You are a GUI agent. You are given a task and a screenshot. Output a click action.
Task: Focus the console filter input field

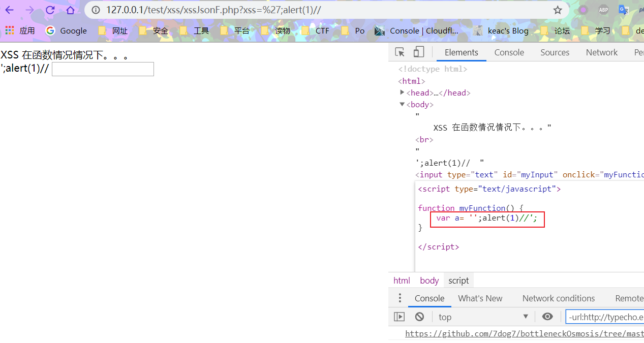pos(605,317)
